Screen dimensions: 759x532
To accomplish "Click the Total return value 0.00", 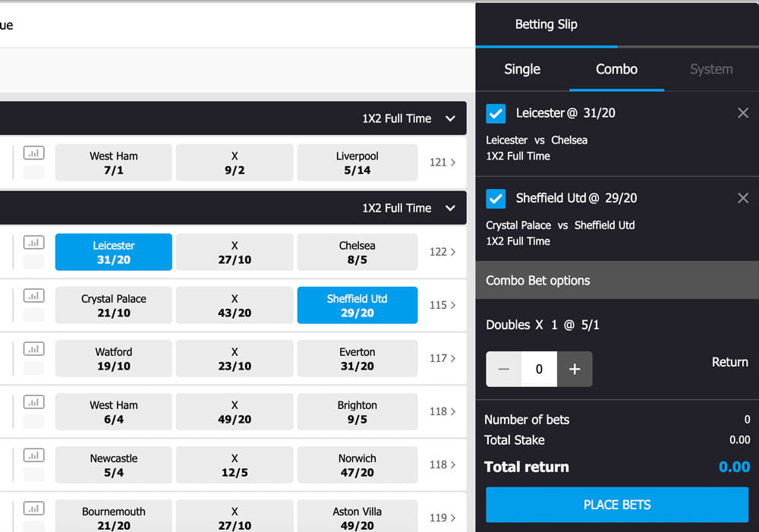I will click(734, 467).
